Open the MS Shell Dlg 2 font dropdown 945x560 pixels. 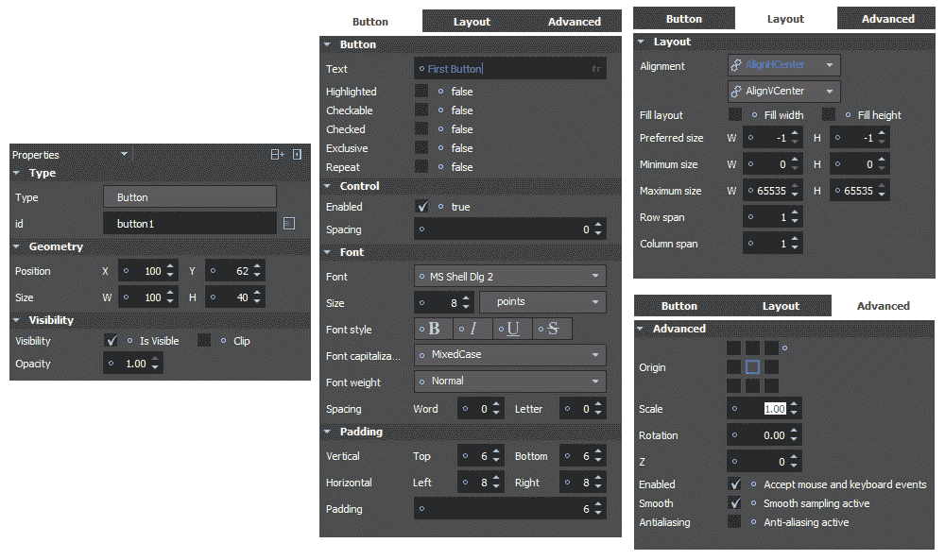point(510,277)
